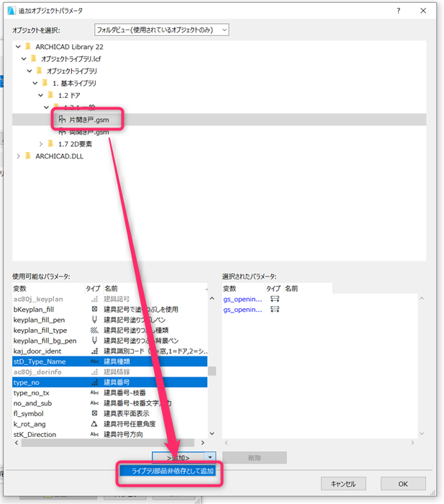Select the ac80j_keyplan parameter row
This screenshot has width=444, height=504.
click(109, 300)
